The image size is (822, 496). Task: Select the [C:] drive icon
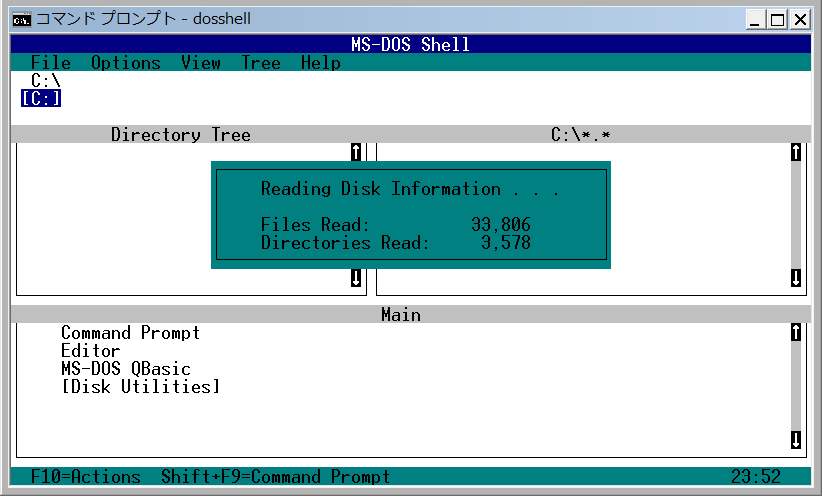tap(41, 98)
